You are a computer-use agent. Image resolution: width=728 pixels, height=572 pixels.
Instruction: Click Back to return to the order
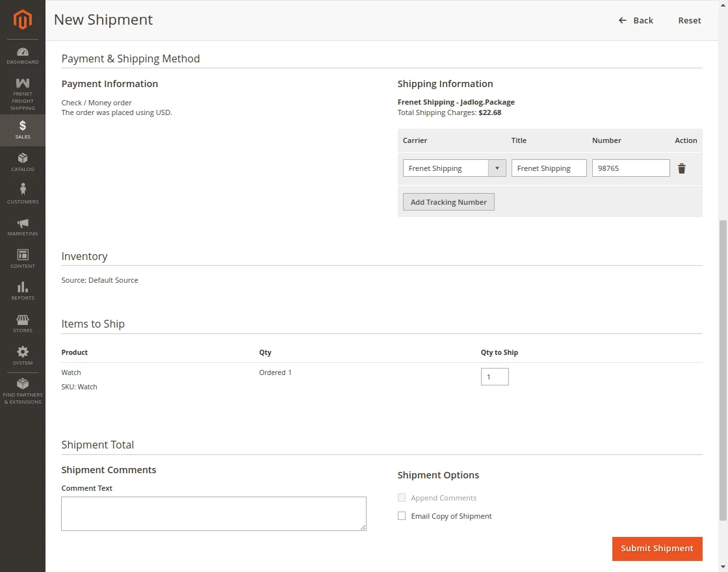tap(636, 20)
